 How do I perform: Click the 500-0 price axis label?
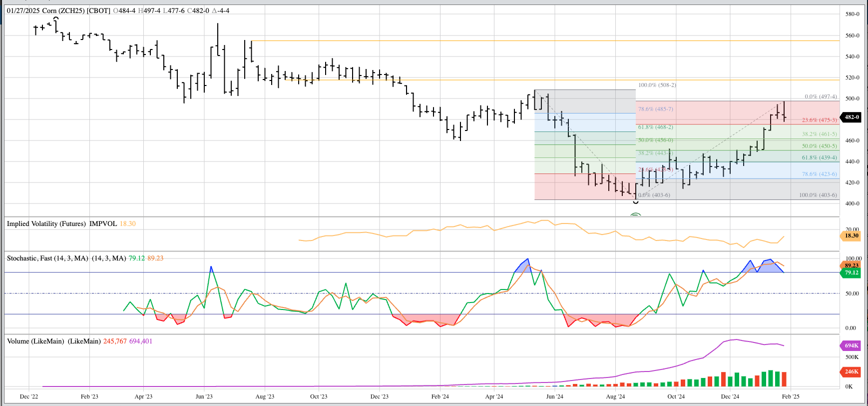coord(852,98)
